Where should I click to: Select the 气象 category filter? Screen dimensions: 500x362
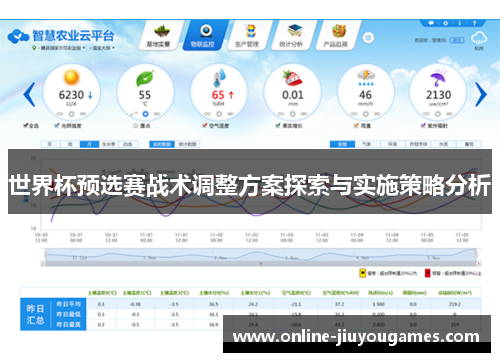367,144
